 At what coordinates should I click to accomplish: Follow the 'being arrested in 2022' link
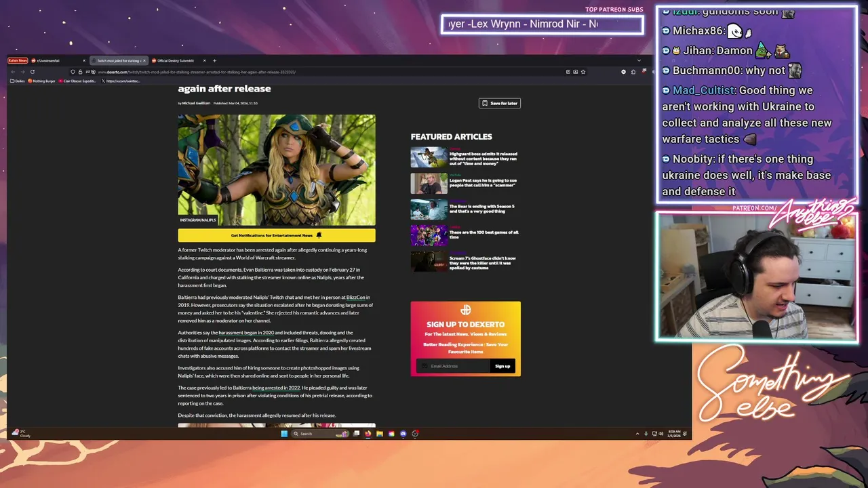pos(276,388)
